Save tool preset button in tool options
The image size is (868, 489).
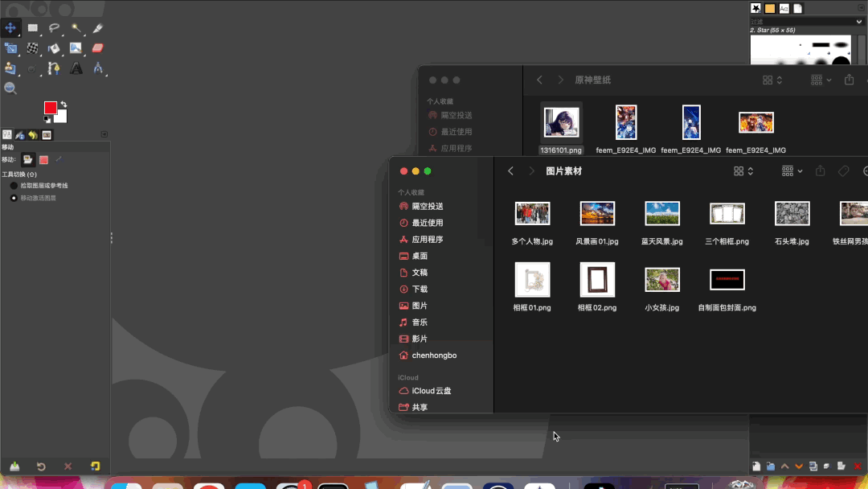pyautogui.click(x=14, y=466)
